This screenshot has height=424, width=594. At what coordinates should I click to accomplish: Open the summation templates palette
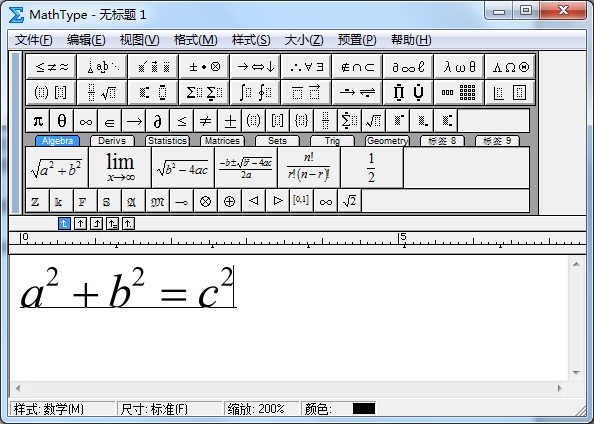(204, 92)
